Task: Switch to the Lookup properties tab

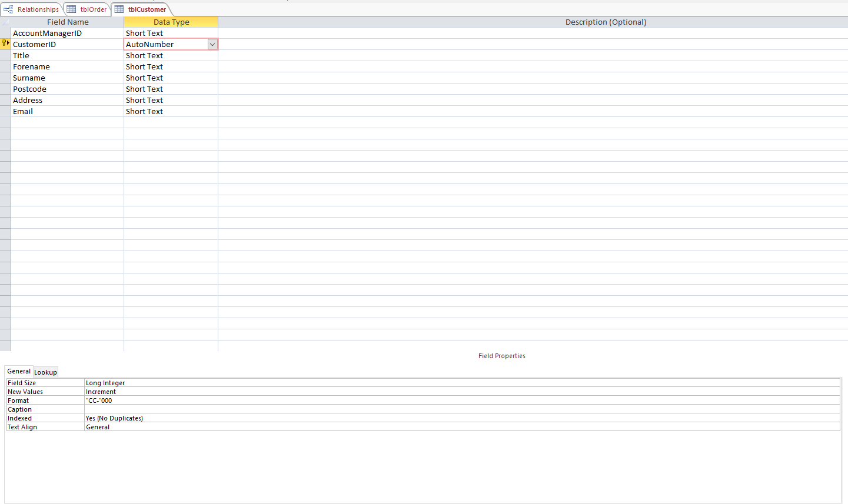Action: click(45, 372)
